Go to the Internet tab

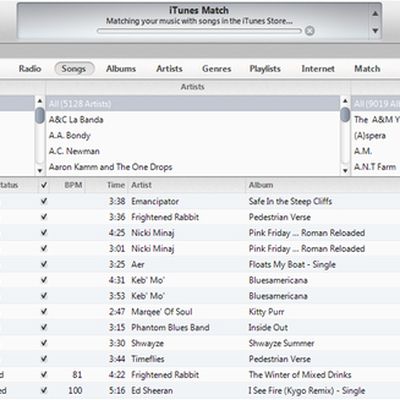click(x=318, y=69)
